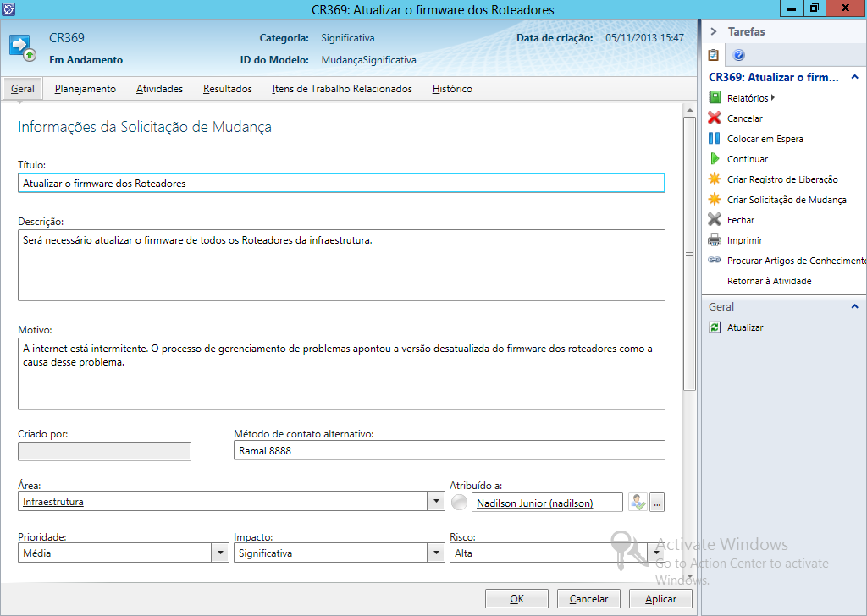Click the Criado por field
867x616 pixels.
tap(104, 451)
